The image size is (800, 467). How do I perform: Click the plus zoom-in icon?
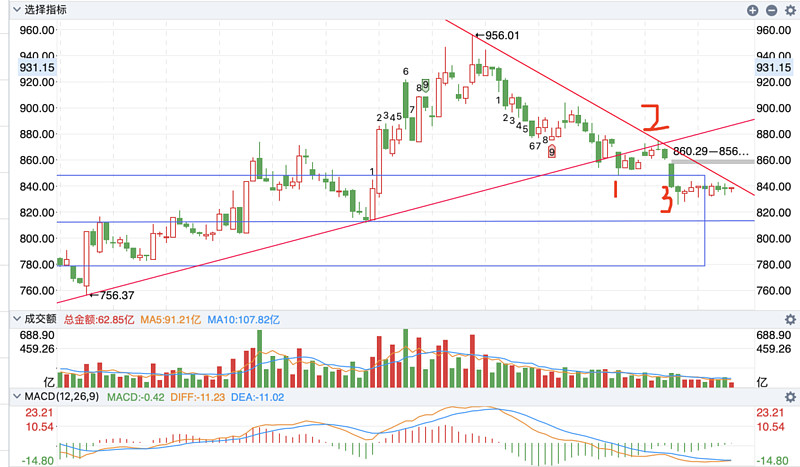(x=753, y=10)
